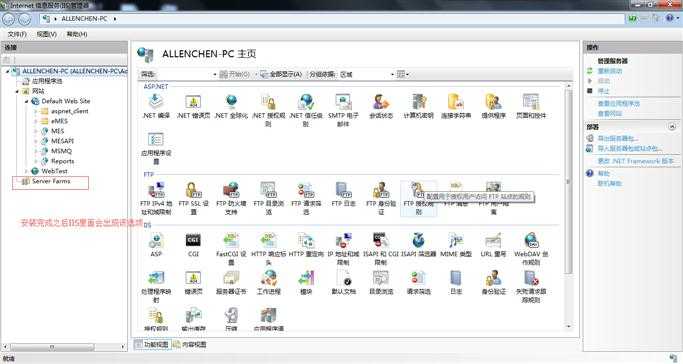Collapse the 部署 section in actions pane

pyautogui.click(x=672, y=127)
